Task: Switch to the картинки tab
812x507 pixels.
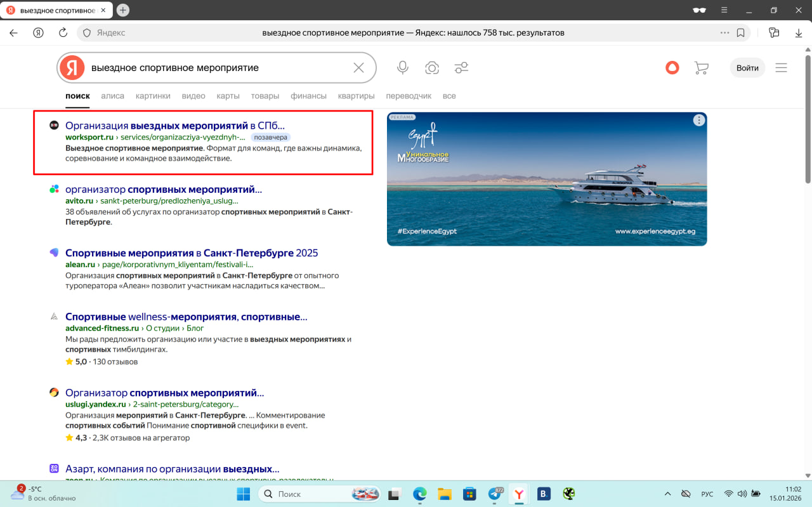Action: [153, 96]
